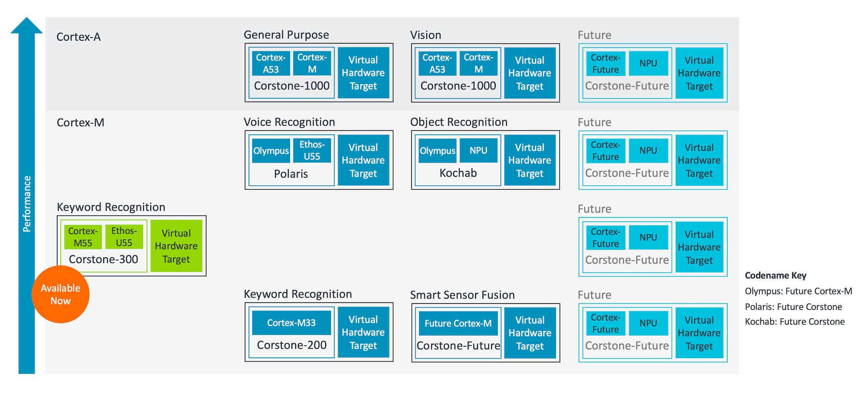868x393 pixels.
Task: Click the Smart Sensor Fusion heading
Action: pos(462,295)
